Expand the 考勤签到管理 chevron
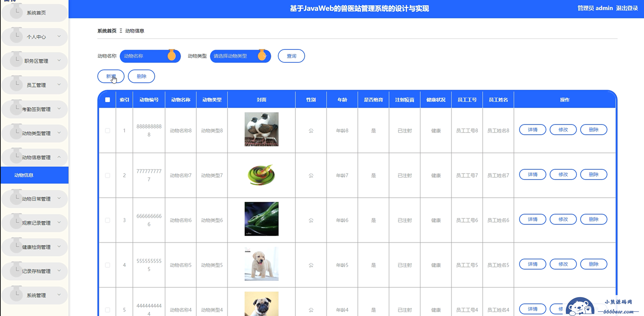This screenshot has width=644, height=316. click(59, 109)
